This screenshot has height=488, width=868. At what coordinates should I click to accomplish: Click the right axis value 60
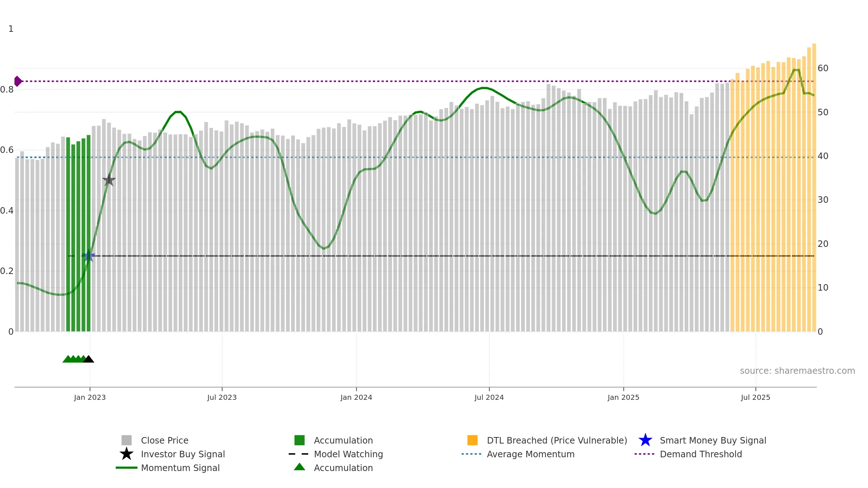tap(823, 68)
